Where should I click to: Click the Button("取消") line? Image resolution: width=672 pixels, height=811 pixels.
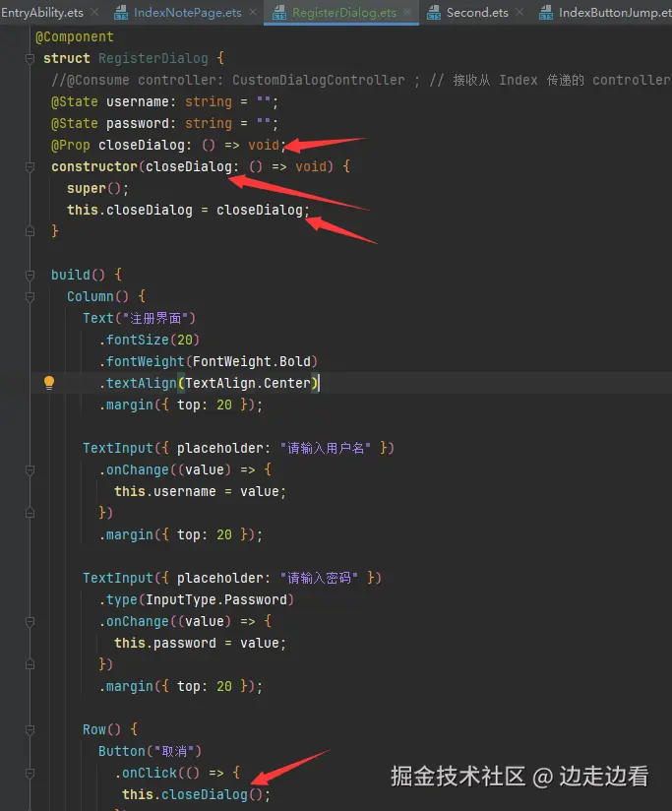pos(151,752)
